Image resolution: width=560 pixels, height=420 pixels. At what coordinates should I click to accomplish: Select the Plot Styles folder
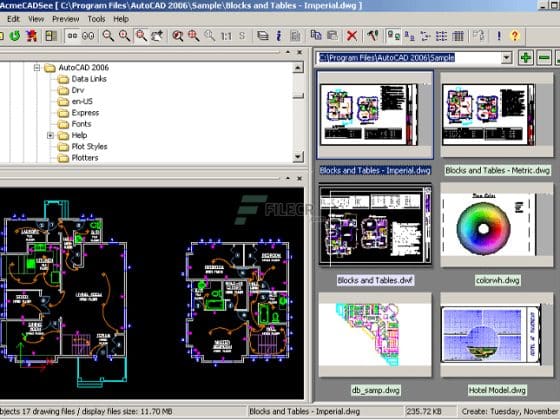[x=89, y=146]
